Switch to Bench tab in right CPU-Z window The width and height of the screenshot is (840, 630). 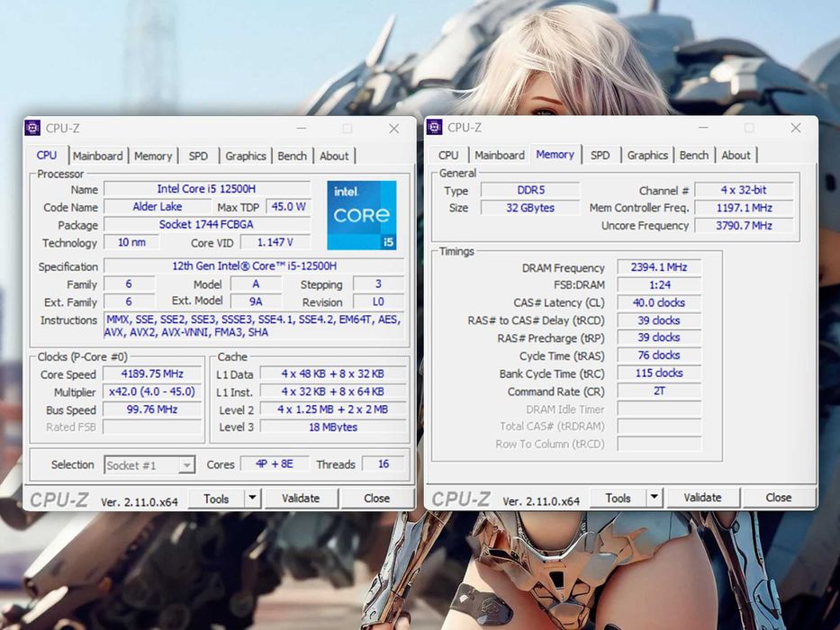coord(694,156)
